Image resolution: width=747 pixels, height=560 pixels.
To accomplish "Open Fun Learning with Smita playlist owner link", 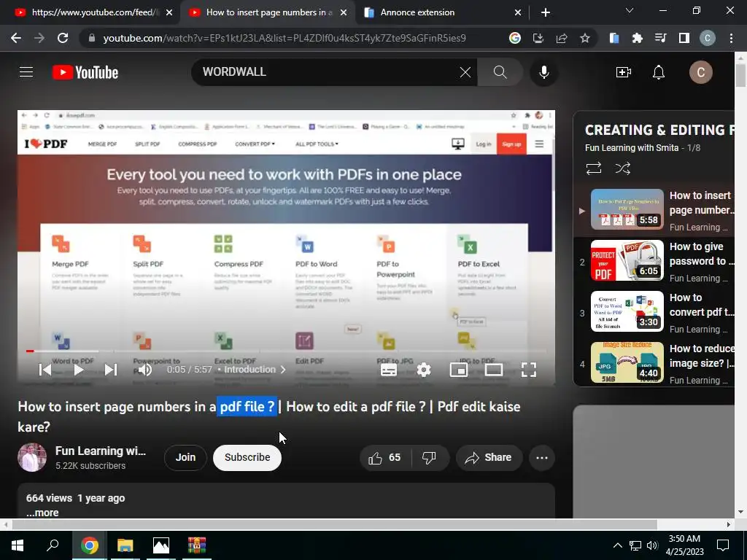I will [x=632, y=147].
